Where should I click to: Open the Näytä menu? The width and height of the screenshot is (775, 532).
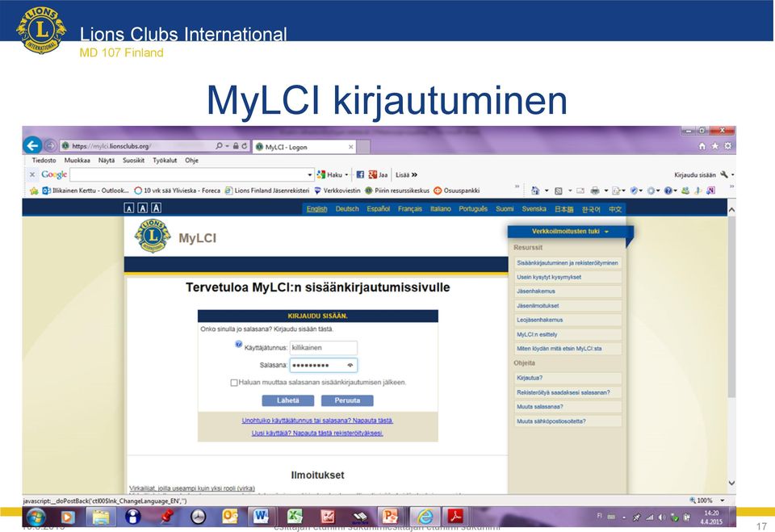[107, 160]
